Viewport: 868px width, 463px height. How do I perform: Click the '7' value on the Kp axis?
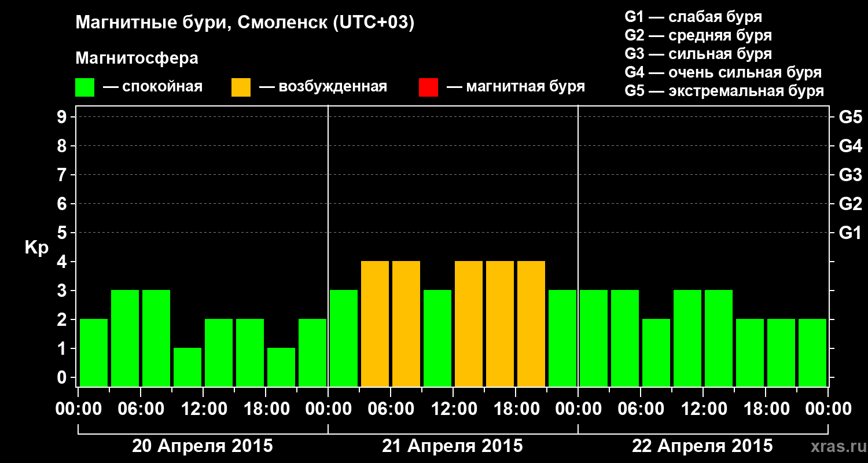63,175
